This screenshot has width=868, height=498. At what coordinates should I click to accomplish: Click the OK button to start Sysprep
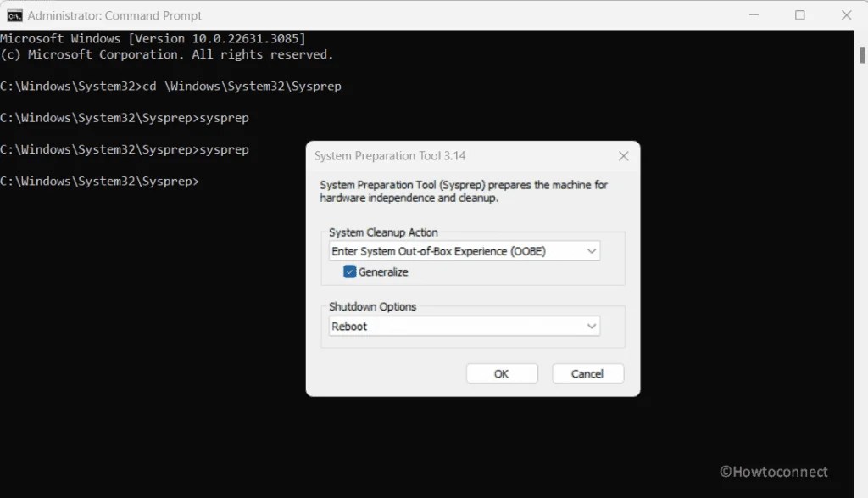click(x=502, y=373)
